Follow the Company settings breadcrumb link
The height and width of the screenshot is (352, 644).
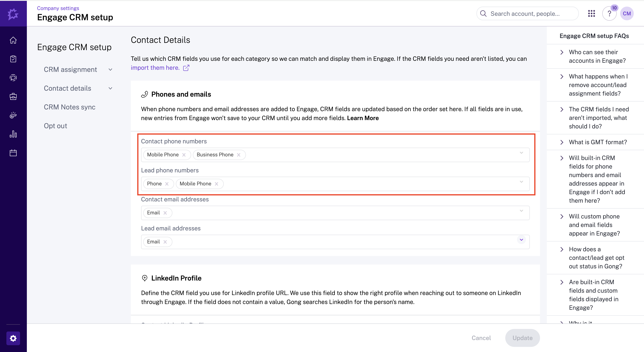58,8
